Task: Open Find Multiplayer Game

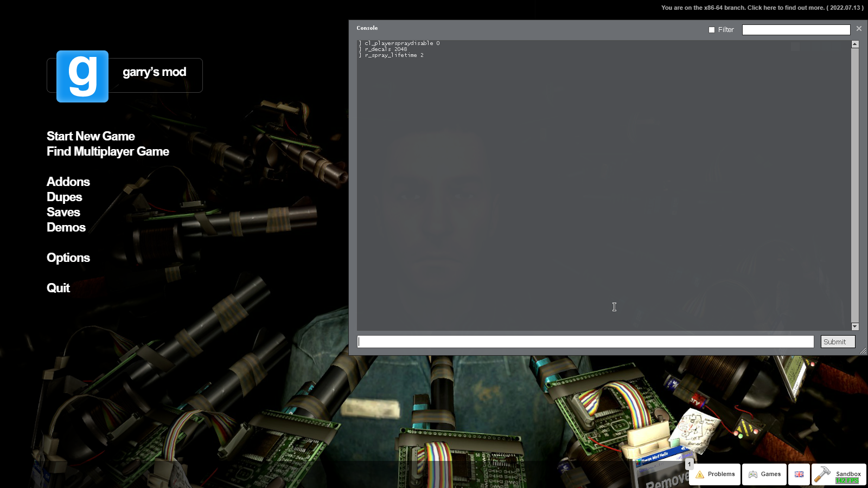Action: 108,151
